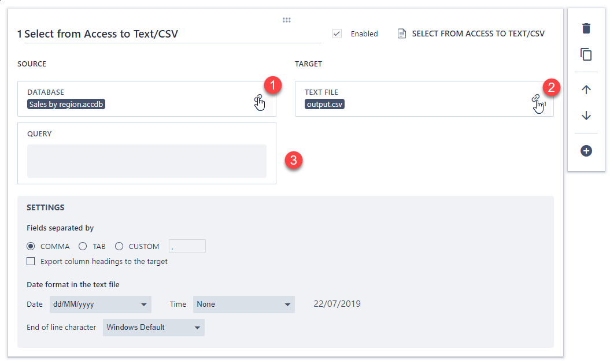Click the custom separator input box
This screenshot has height=364, width=610.
(x=187, y=246)
